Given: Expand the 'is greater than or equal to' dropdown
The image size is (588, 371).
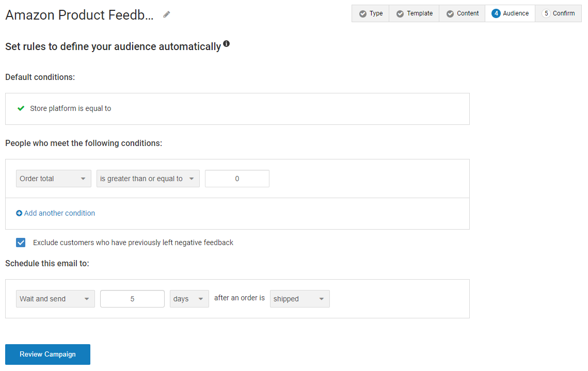Looking at the screenshot, I should [148, 178].
